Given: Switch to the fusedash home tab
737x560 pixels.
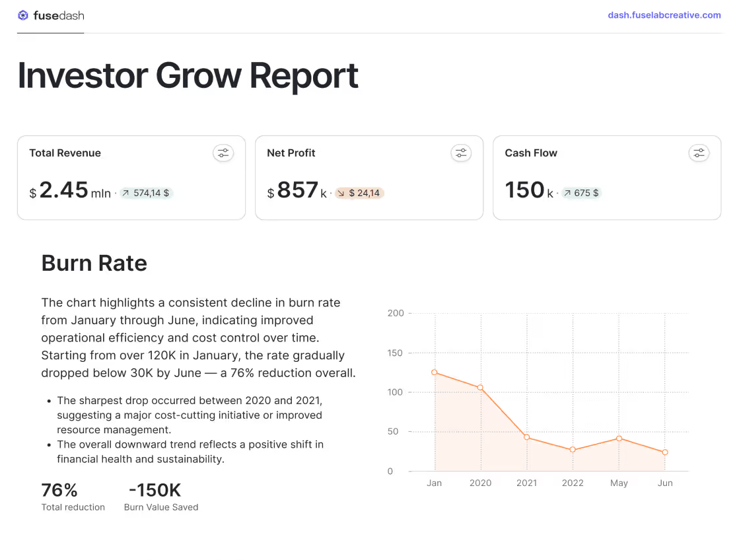Looking at the screenshot, I should tap(50, 15).
